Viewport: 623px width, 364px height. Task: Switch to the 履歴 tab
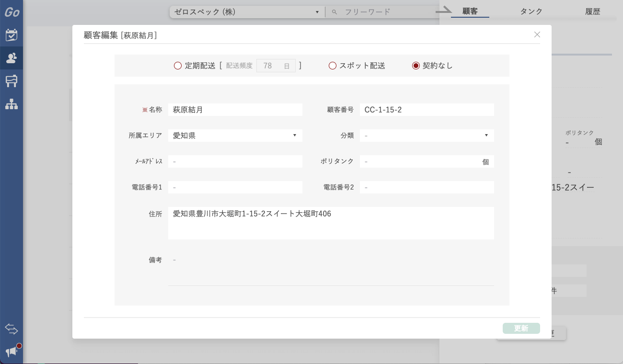[x=593, y=11]
